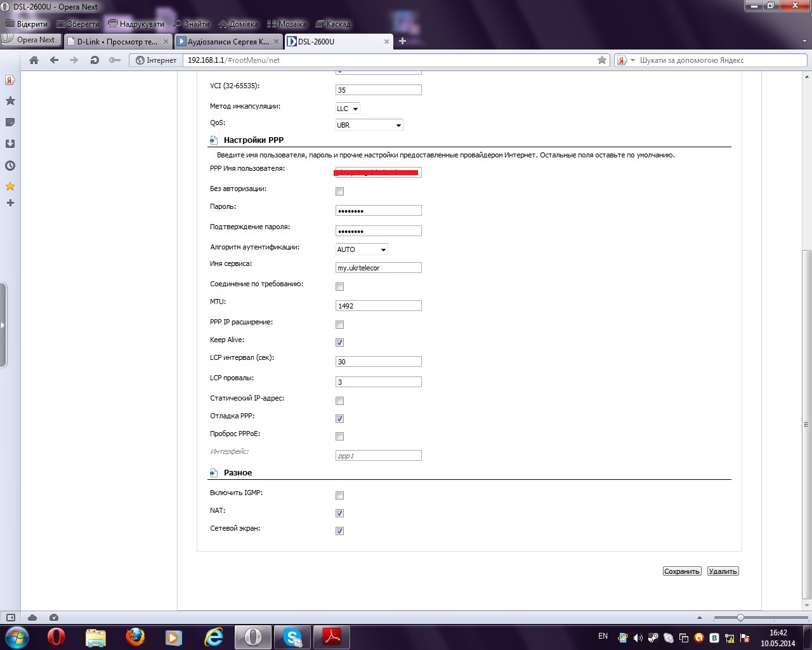Open Downloads panel icon in sidebar

[x=10, y=144]
